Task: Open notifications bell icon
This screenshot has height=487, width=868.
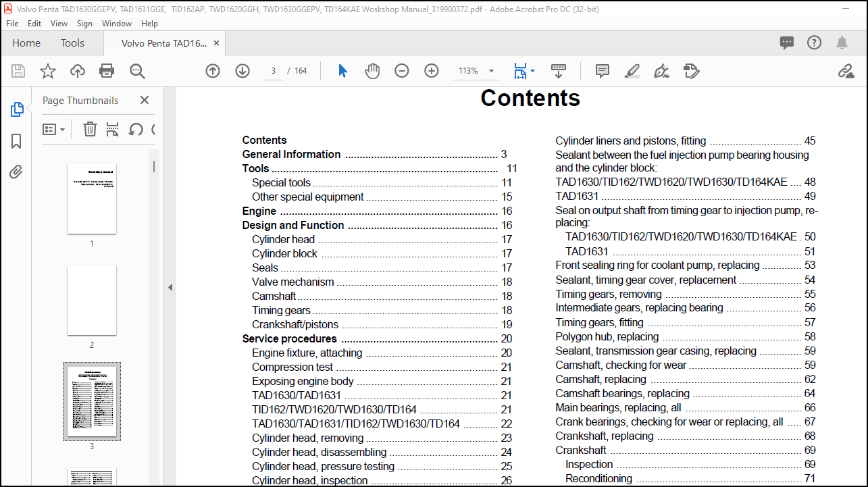Action: [842, 43]
